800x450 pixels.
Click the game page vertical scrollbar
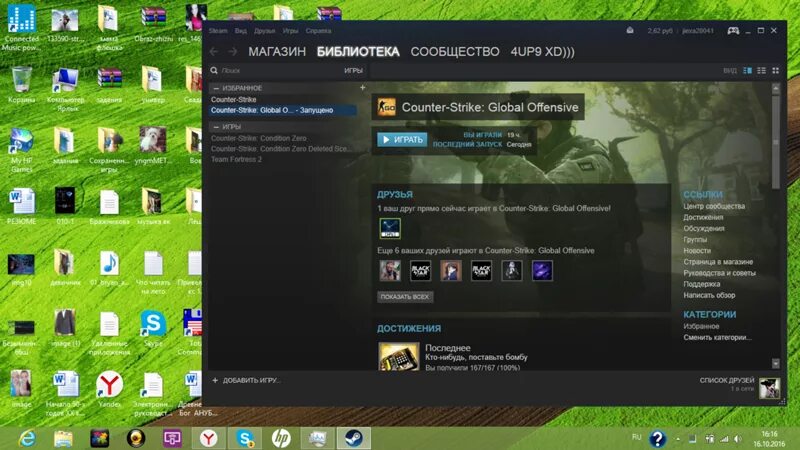(776, 142)
